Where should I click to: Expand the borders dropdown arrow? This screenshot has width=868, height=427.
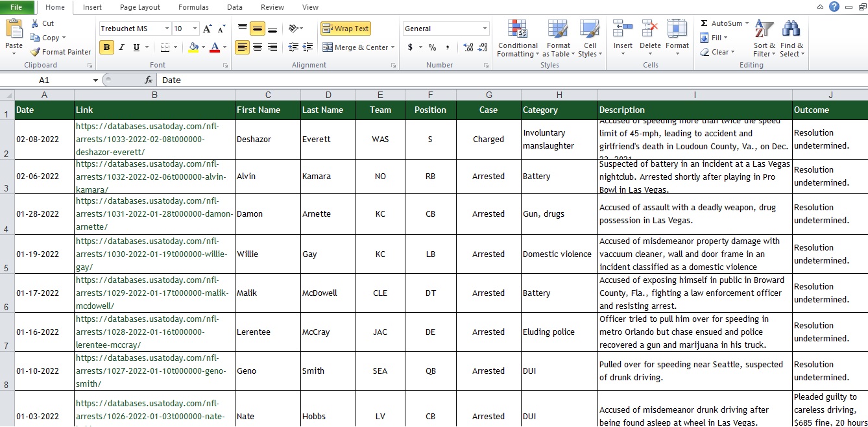tap(176, 47)
